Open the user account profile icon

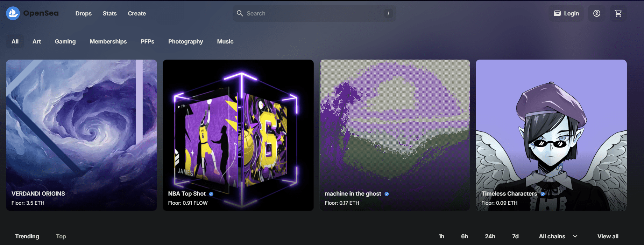click(597, 13)
